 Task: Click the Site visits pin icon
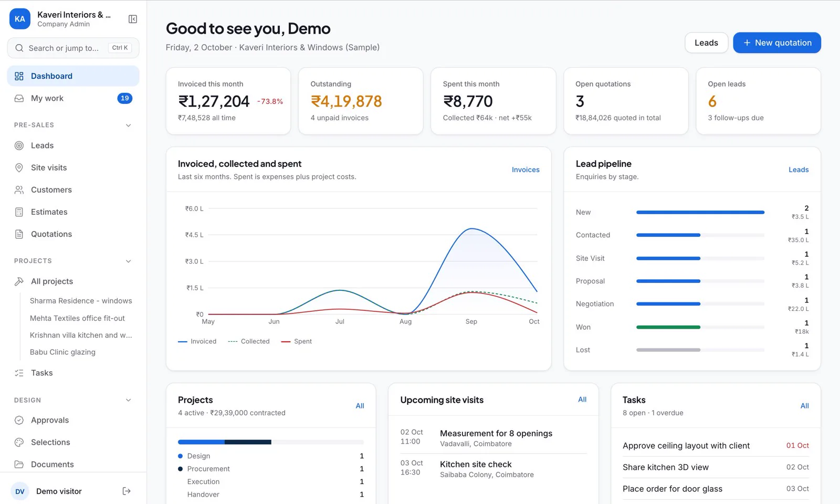[19, 167]
